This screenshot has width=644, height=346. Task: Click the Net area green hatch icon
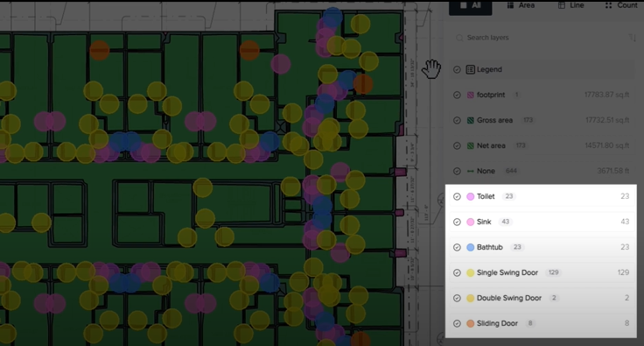point(470,146)
